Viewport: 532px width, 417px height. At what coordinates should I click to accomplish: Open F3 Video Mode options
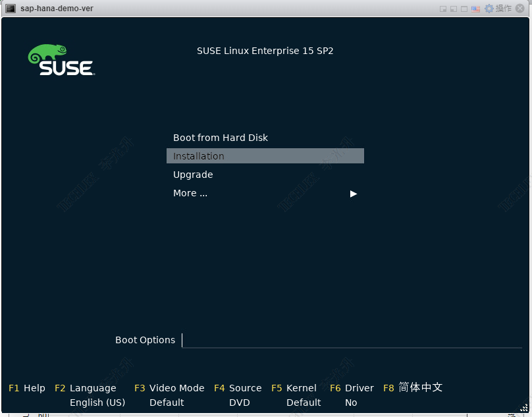(x=169, y=388)
